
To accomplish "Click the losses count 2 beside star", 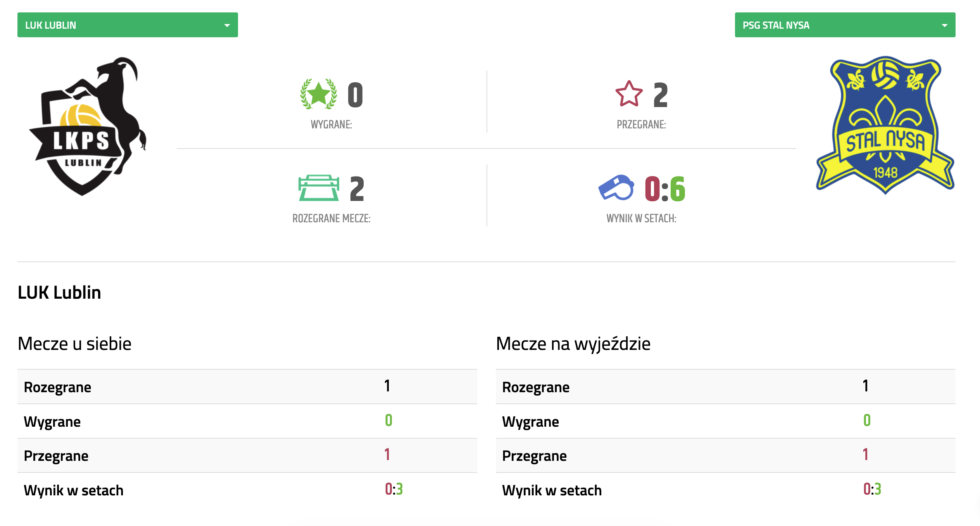I will pyautogui.click(x=661, y=95).
